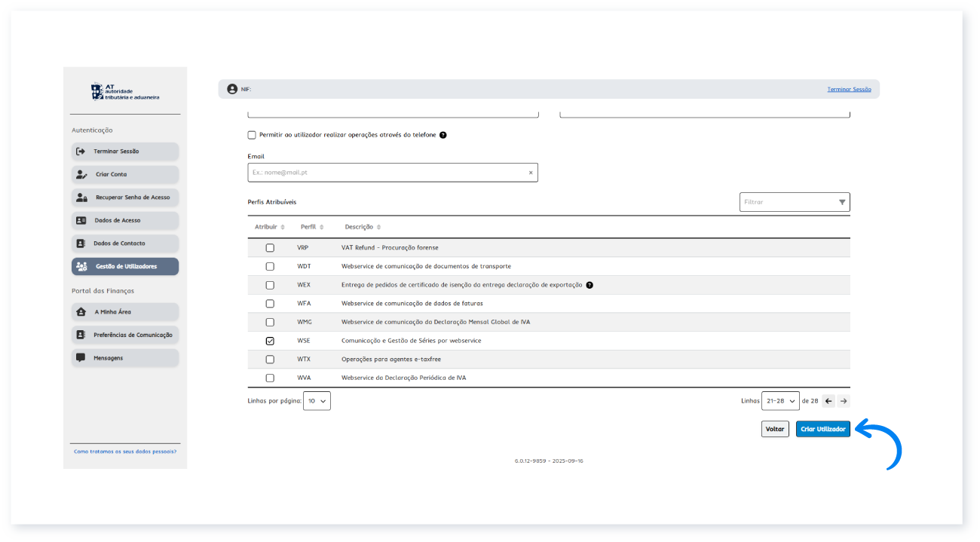Open the personal data treatment link

(125, 452)
